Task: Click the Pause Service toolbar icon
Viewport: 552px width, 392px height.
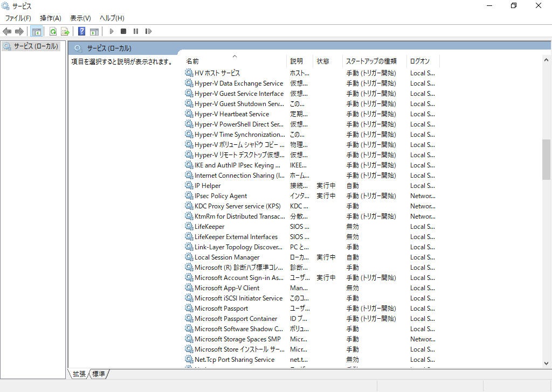Action: pyautogui.click(x=136, y=32)
